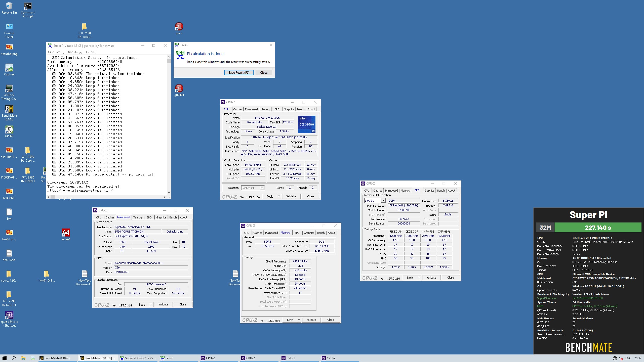The width and height of the screenshot is (644, 362).
Task: Launch the Capture desktop shortcut
Action: pos(9,70)
